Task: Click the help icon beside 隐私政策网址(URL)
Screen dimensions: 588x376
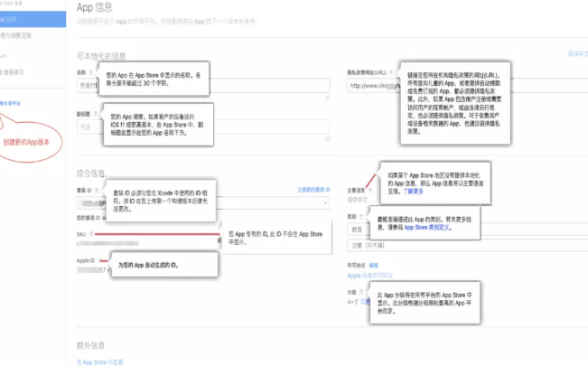Action: (x=391, y=72)
